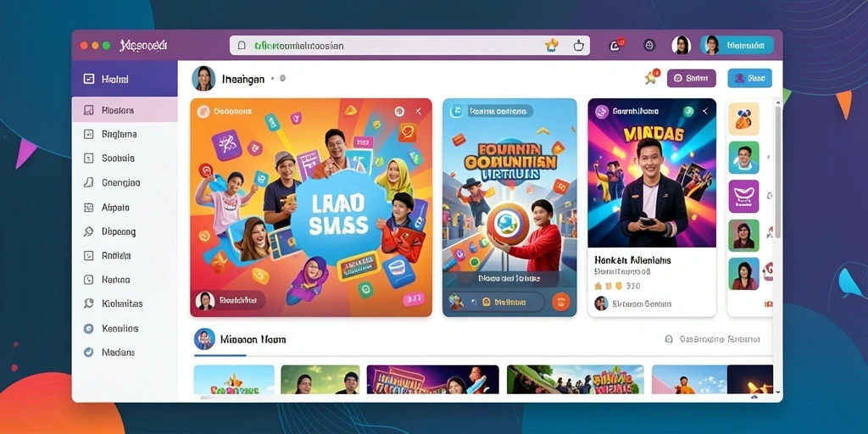Click into the address bar URL field

pyautogui.click(x=409, y=46)
